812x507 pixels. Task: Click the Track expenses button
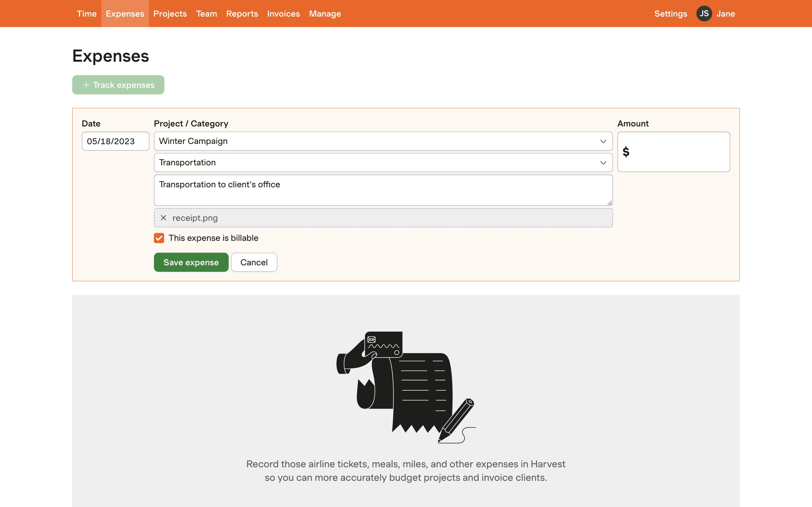click(x=118, y=85)
